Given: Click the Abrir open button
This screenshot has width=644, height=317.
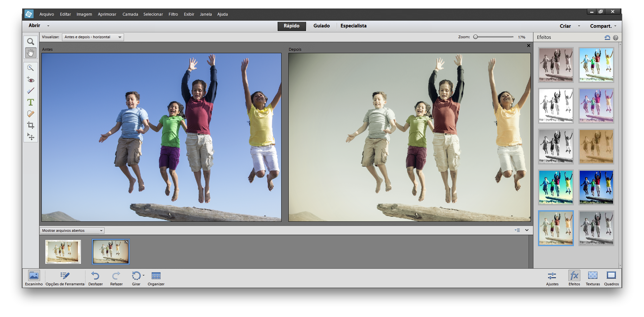Looking at the screenshot, I should pyautogui.click(x=34, y=26).
